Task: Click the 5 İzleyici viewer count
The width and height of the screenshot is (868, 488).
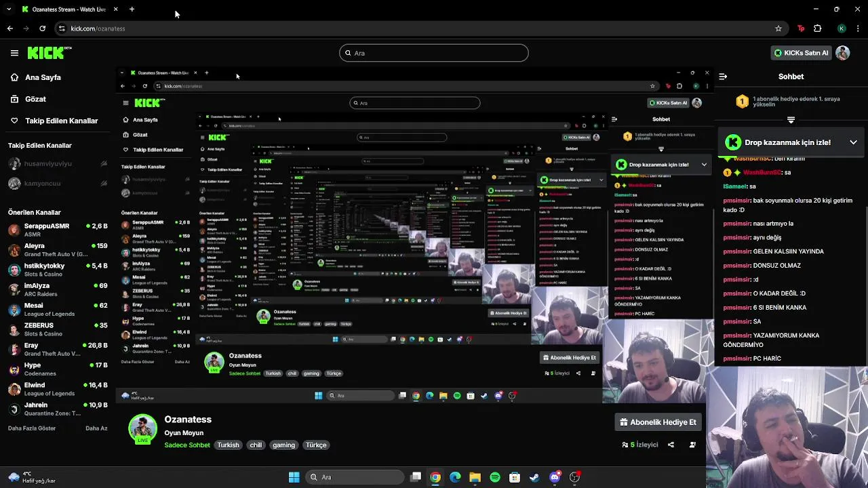Action: 640,445
